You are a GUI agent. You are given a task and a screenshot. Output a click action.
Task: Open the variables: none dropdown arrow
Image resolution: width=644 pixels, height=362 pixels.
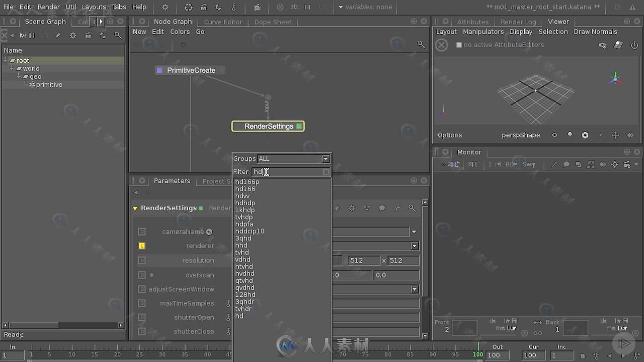point(341,7)
